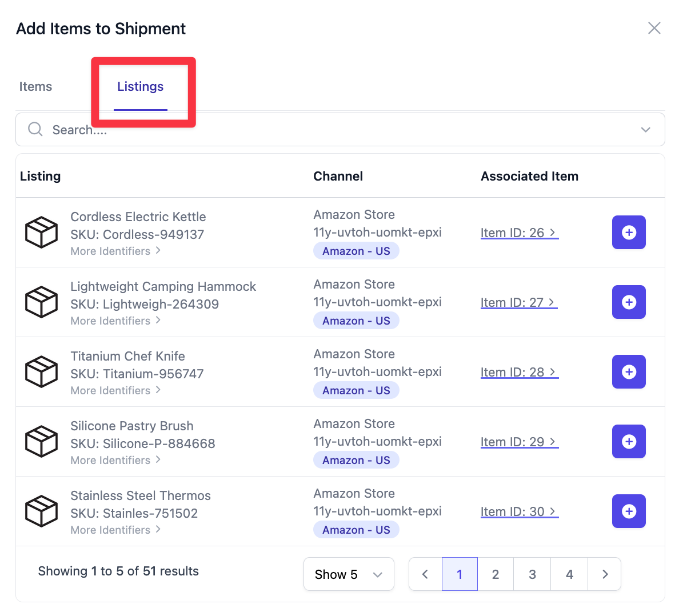Expand the search bar dropdown chevron
Image resolution: width=679 pixels, height=616 pixels.
click(x=646, y=130)
